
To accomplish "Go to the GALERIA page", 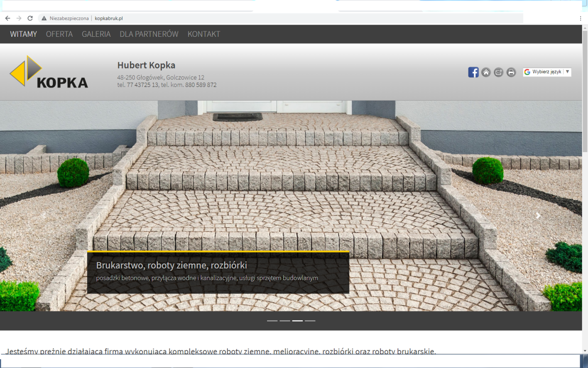I will 96,34.
